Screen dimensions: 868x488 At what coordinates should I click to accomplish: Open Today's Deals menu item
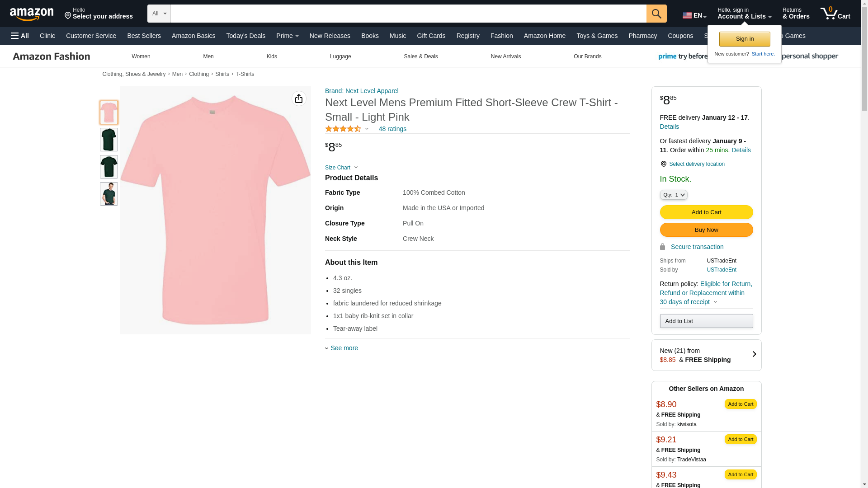click(245, 36)
